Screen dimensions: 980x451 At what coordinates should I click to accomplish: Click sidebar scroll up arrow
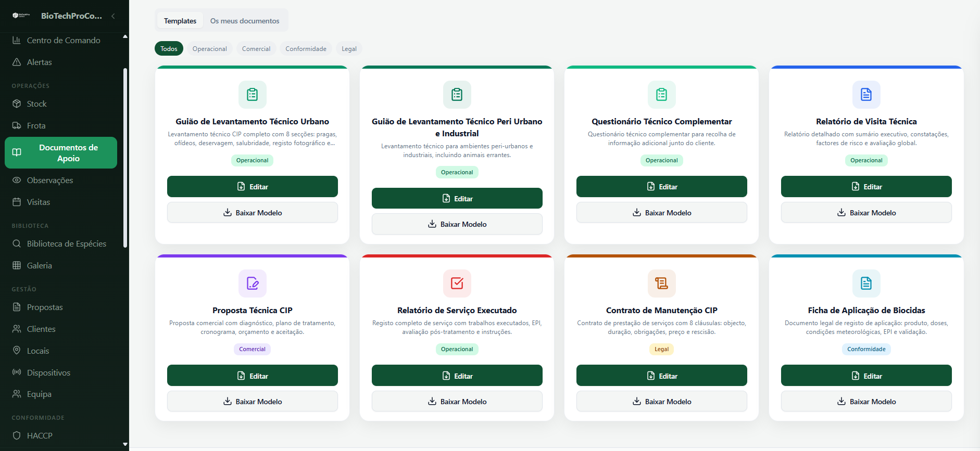(125, 36)
